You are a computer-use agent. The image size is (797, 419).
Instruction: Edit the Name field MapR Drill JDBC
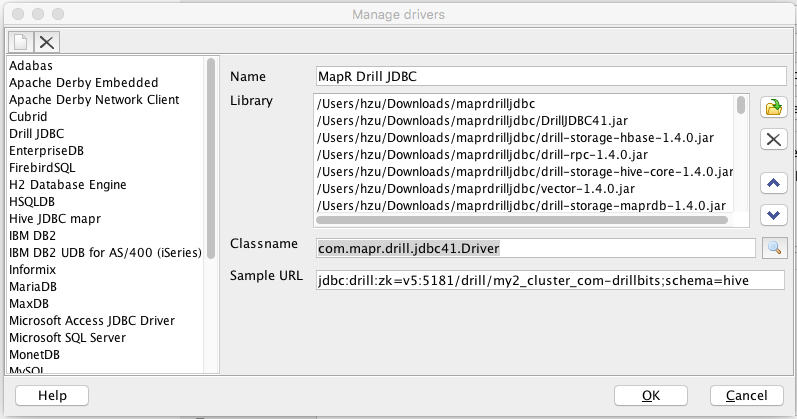point(551,77)
